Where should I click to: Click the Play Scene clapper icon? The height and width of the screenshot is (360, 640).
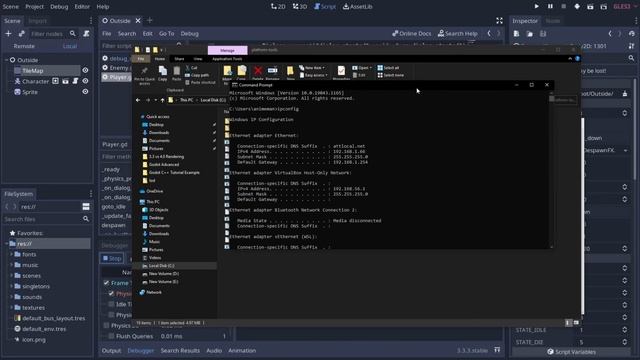(590, 7)
